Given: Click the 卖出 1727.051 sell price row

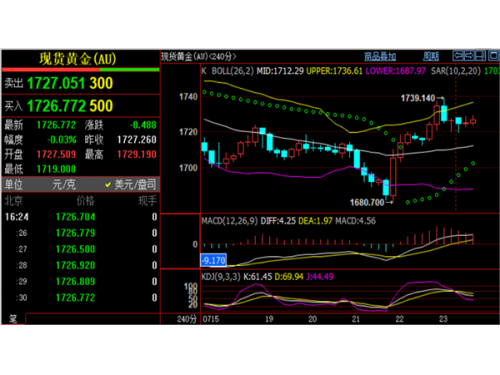Looking at the screenshot, I should (81, 83).
